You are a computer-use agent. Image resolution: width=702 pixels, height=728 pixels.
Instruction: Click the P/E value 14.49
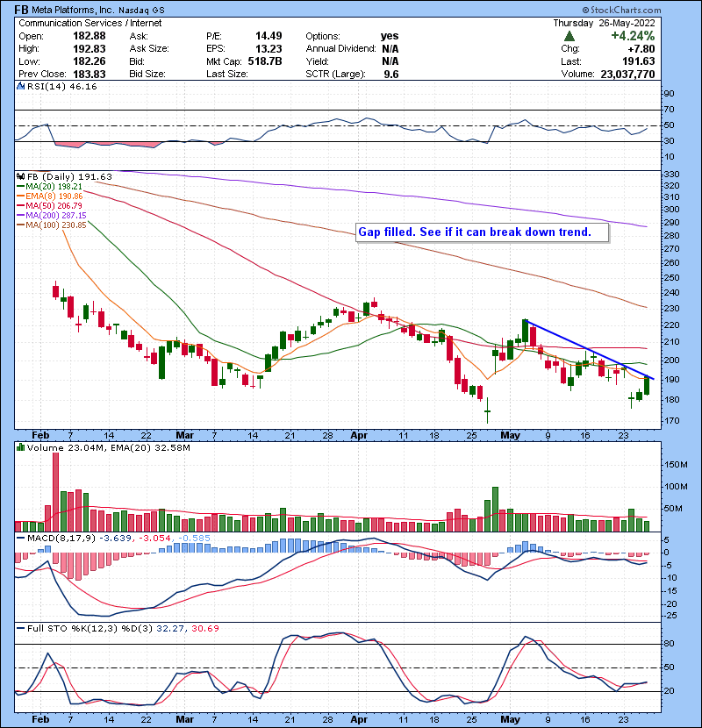coord(269,36)
